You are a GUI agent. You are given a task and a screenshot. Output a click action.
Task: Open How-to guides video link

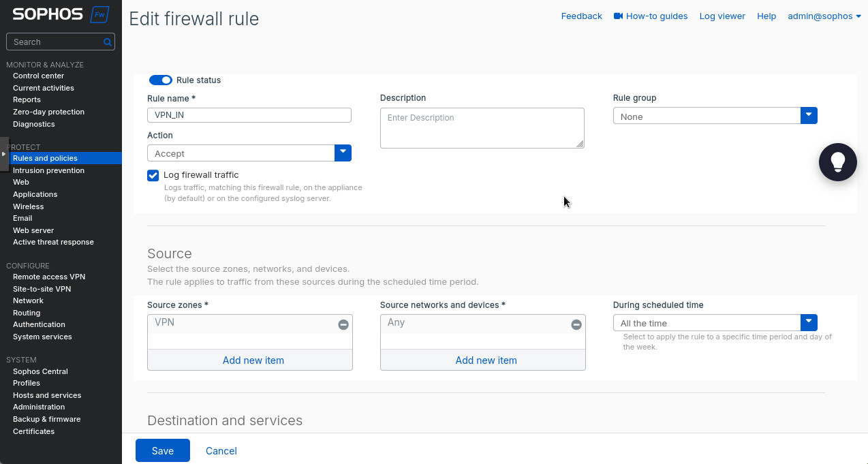pyautogui.click(x=651, y=16)
